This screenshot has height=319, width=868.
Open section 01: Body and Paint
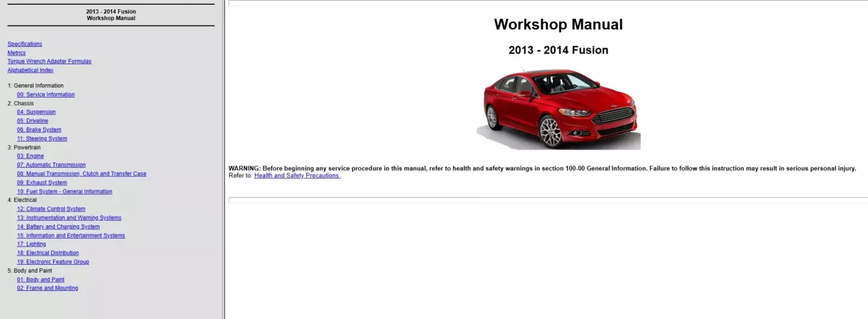(41, 280)
